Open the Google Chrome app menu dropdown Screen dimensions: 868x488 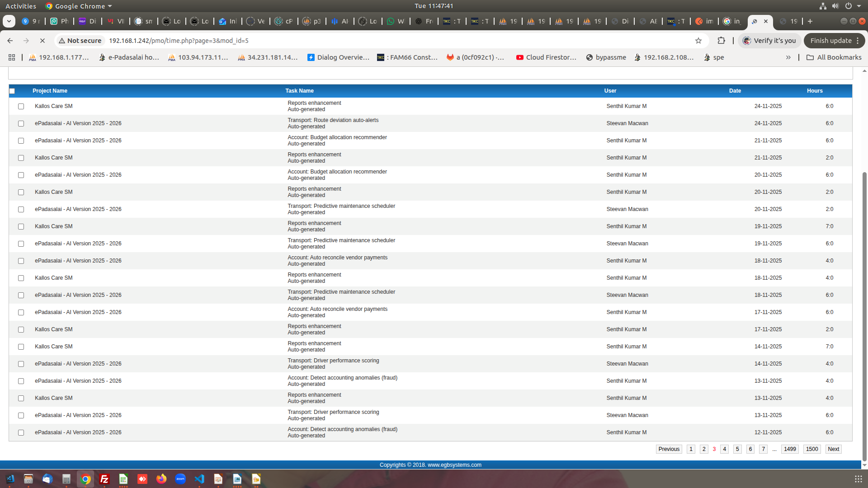[x=79, y=6]
